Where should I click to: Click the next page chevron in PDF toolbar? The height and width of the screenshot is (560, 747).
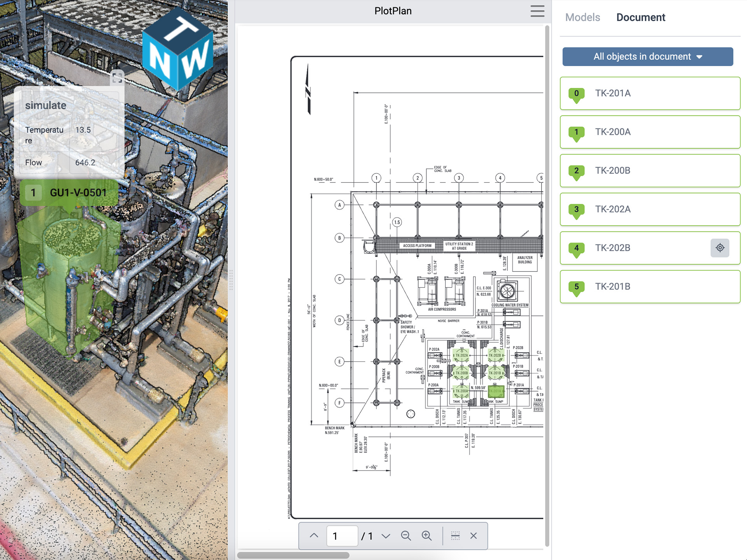[386, 535]
